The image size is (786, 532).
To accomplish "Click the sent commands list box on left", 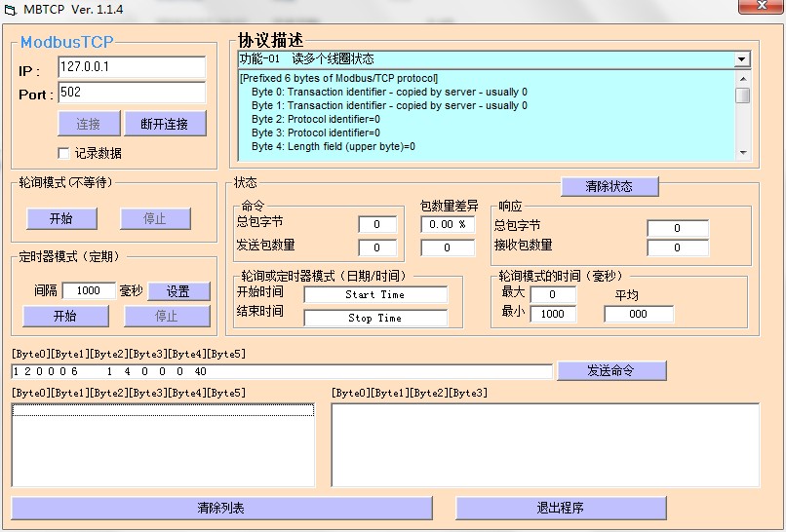I will 163,445.
